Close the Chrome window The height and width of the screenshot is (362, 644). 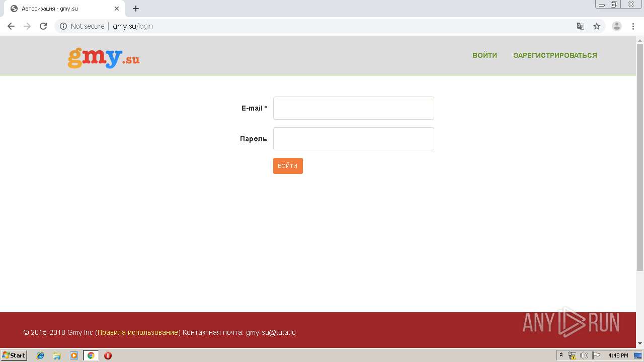[631, 5]
